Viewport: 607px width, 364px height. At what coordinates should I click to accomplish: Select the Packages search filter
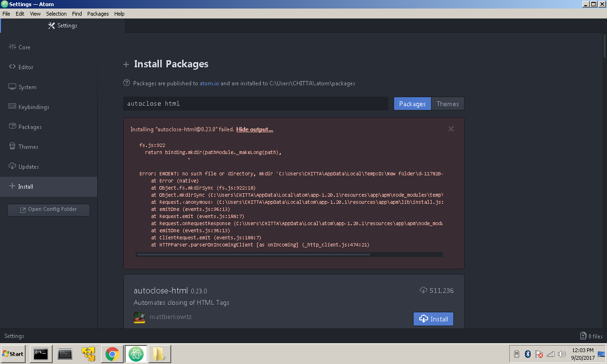point(412,103)
